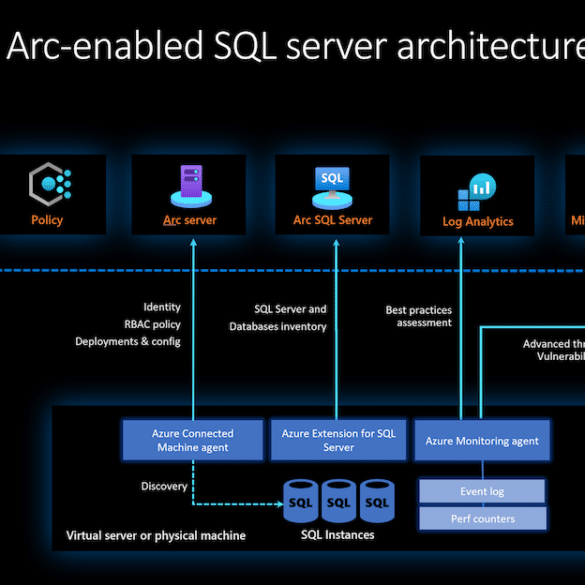This screenshot has width=585, height=585.
Task: Click the Deployments & config text
Action: pyautogui.click(x=128, y=341)
